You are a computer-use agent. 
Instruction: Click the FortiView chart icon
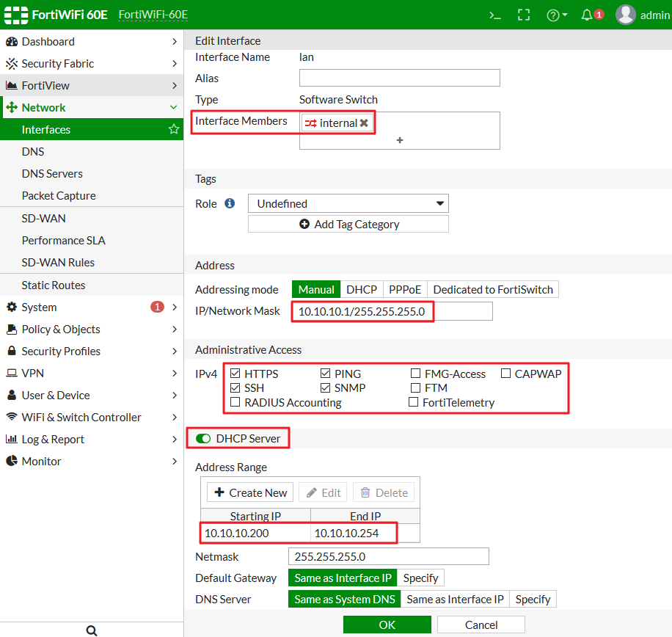click(x=12, y=85)
